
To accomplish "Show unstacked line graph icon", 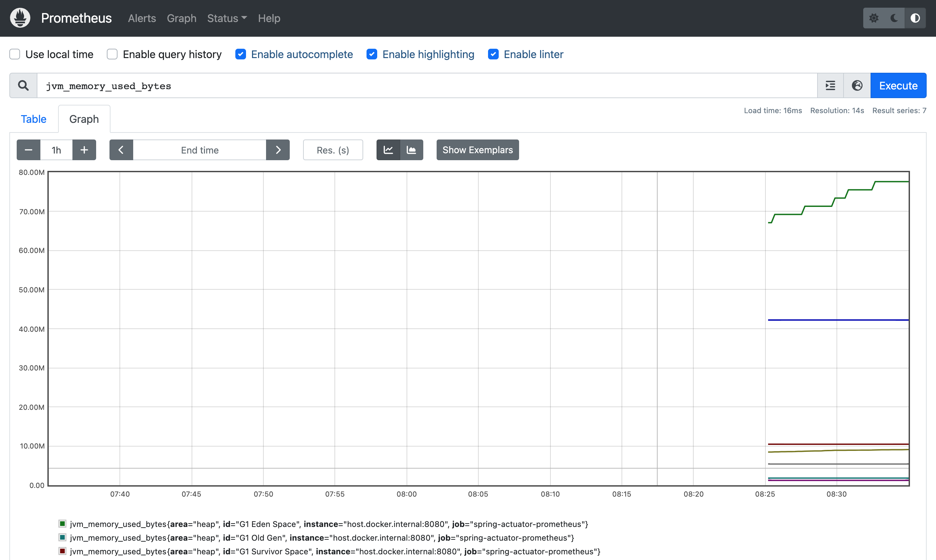I will point(388,150).
